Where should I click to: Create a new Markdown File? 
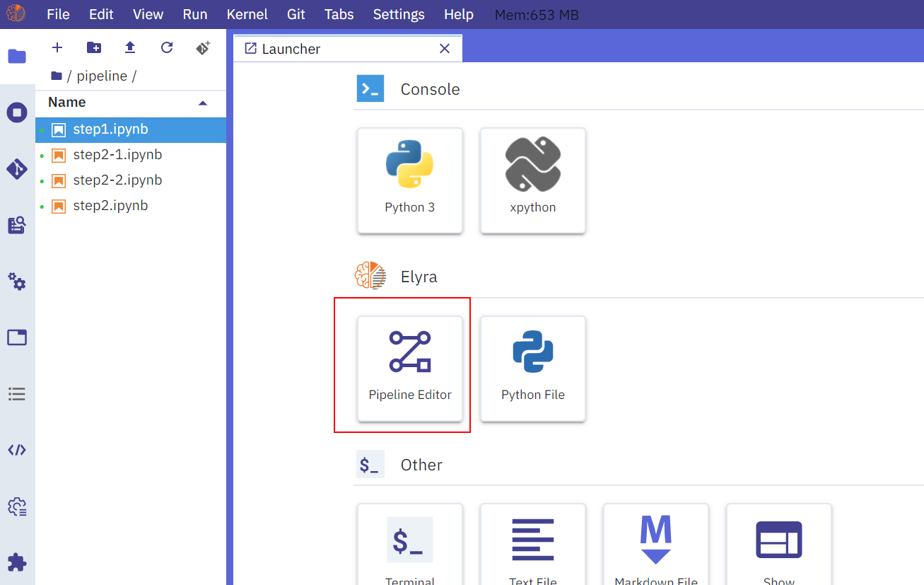(656, 544)
